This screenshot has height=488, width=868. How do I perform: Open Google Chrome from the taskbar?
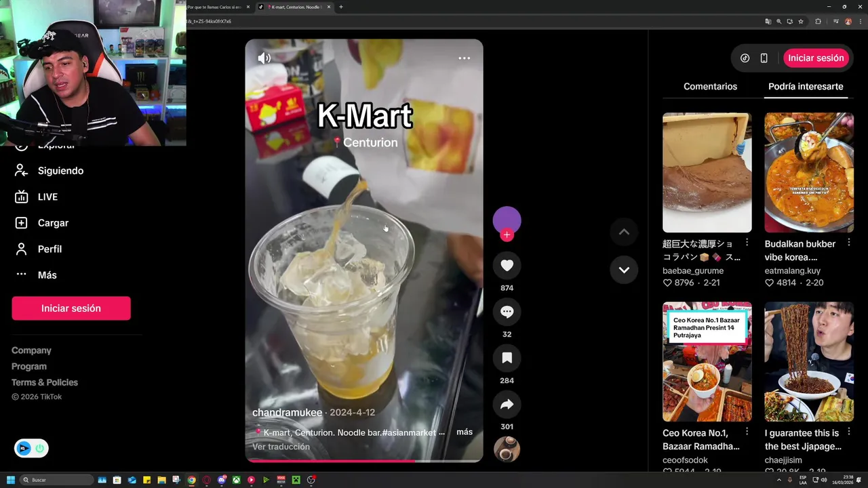coord(192,480)
